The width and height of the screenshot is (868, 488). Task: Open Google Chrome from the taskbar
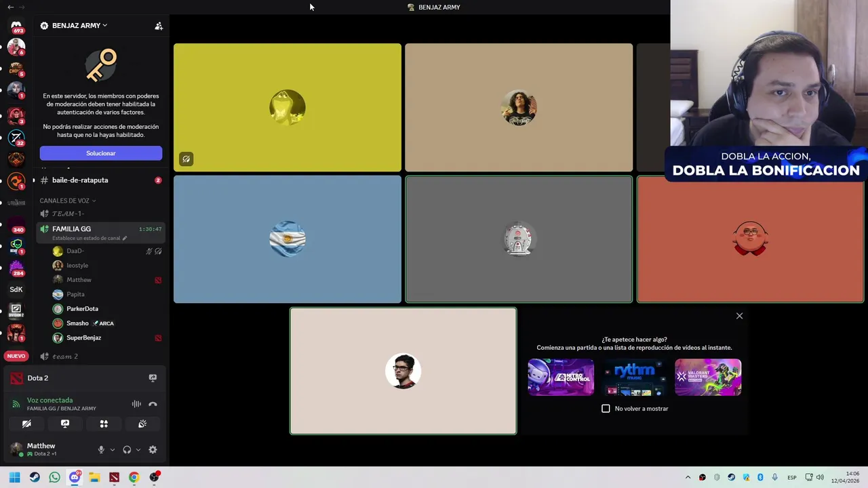[134, 477]
